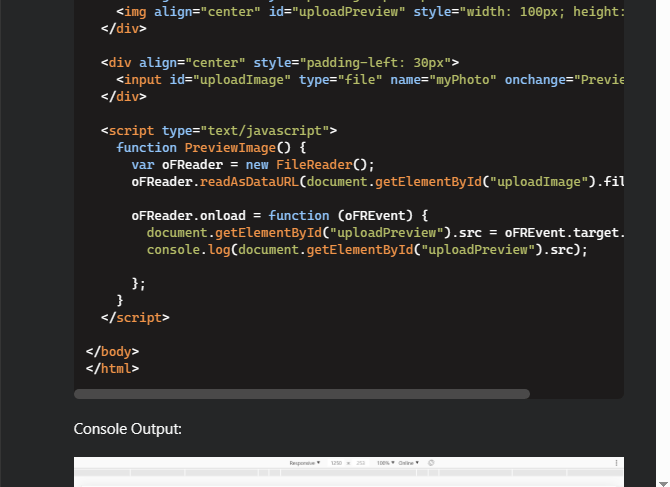Click the code block horizontal scrollbar thumb
The width and height of the screenshot is (670, 487).
pyautogui.click(x=302, y=394)
